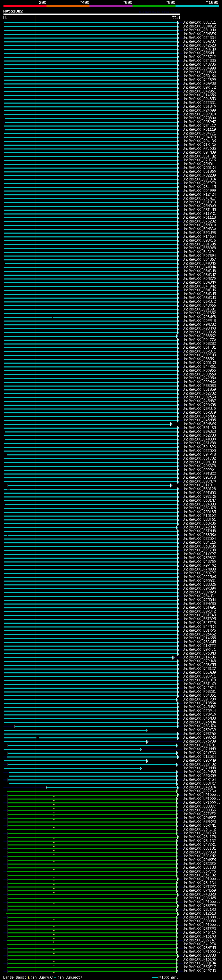Open hit UniRef100_Q42874
The height and width of the screenshot is (980, 222).
pos(199,787)
